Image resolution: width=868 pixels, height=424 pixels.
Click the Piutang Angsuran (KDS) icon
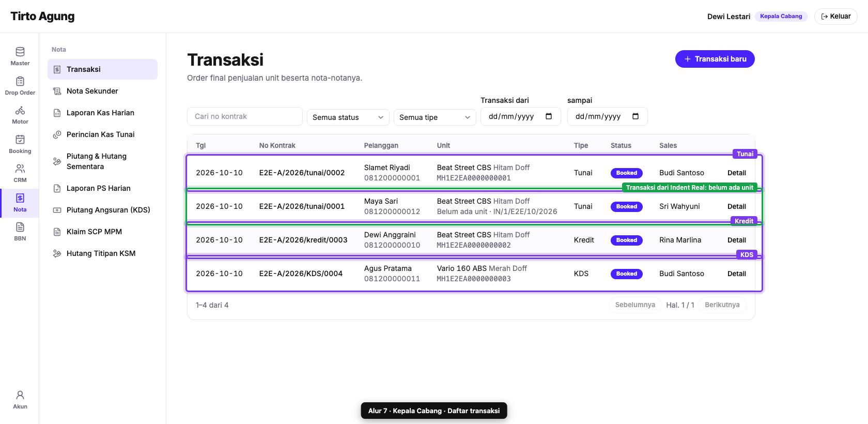click(x=57, y=210)
